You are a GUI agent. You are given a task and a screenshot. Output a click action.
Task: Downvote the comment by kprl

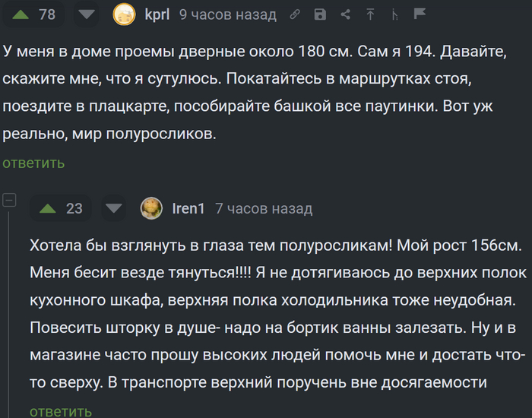click(87, 14)
